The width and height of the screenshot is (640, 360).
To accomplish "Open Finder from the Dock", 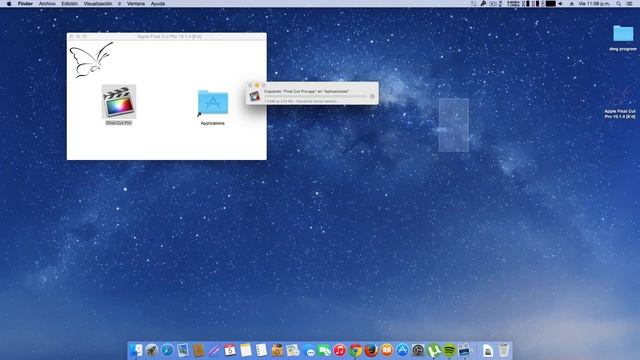I will [136, 350].
